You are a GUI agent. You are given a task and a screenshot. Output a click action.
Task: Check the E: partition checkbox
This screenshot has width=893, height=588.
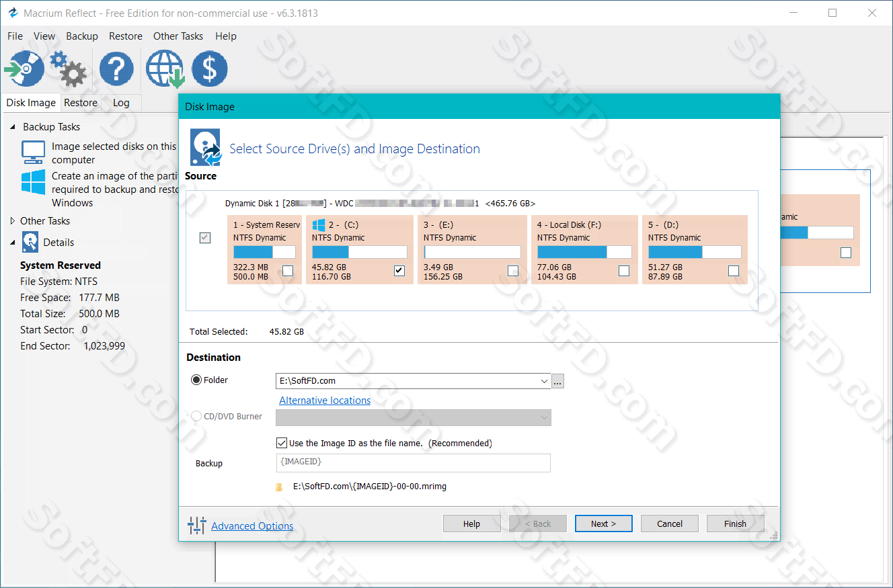[513, 271]
